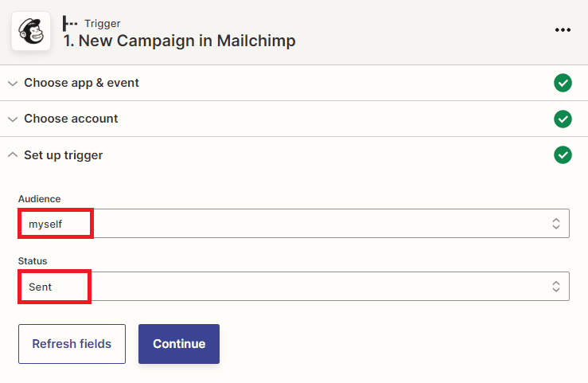Image resolution: width=588 pixels, height=383 pixels.
Task: Expand section using Choose account chevron
Action: coord(13,119)
